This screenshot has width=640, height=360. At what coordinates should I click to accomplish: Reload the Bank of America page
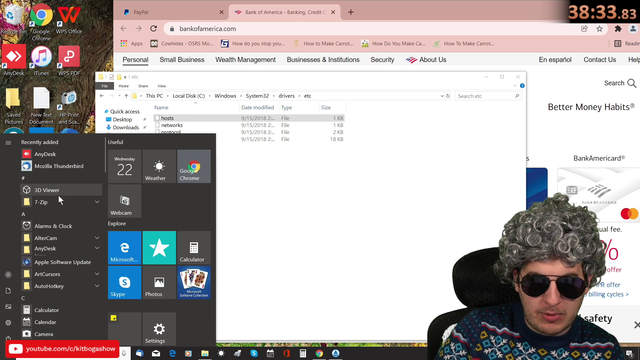tap(153, 29)
